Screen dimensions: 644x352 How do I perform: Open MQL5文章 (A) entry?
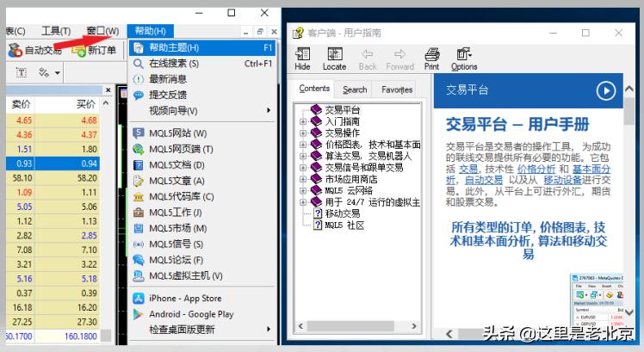pos(202,181)
